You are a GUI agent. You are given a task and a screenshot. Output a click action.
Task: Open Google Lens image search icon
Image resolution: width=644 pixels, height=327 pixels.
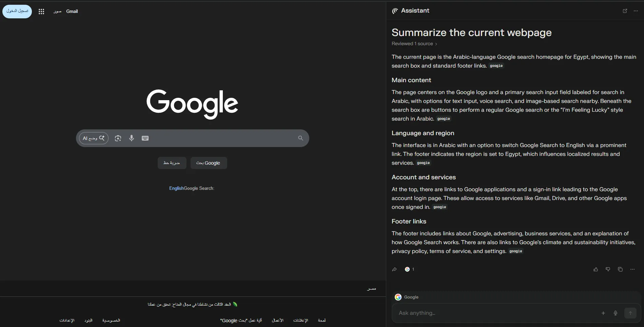coord(118,138)
